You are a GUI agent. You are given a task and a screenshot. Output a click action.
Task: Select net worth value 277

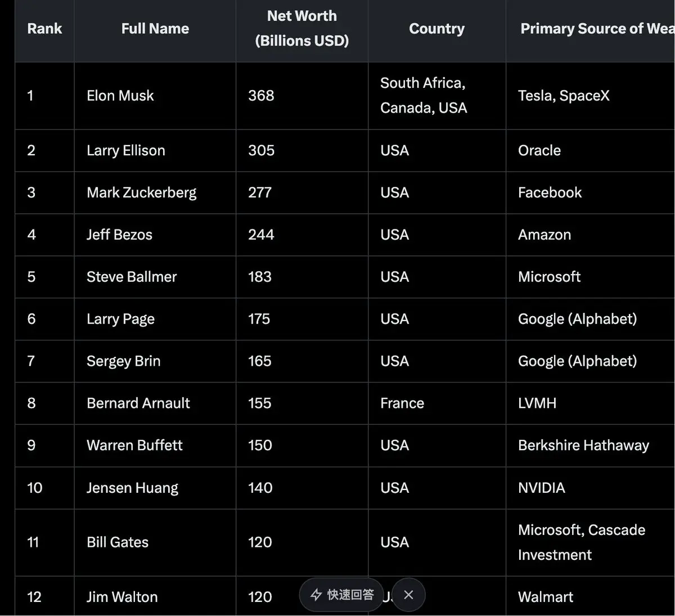click(260, 192)
